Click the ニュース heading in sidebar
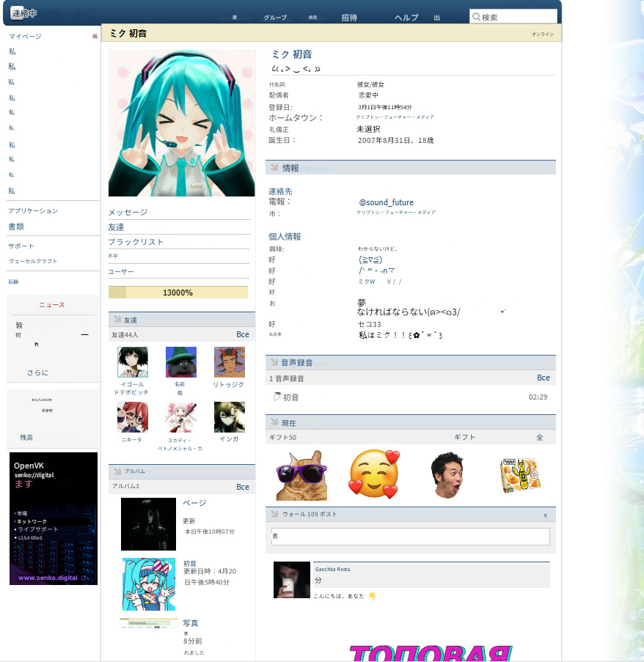Screen dimensions: 644x662 click(x=52, y=305)
